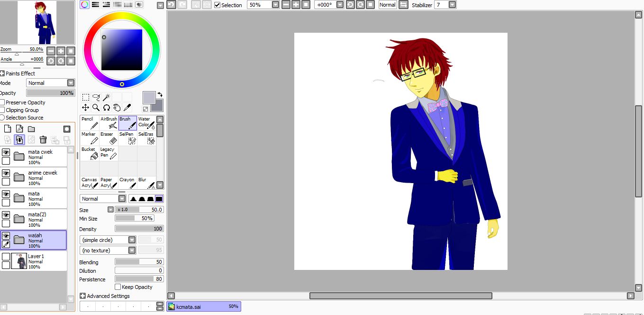Screen dimensions: 644x315
Task: Choose the lasso selection tool
Action: [x=96, y=97]
